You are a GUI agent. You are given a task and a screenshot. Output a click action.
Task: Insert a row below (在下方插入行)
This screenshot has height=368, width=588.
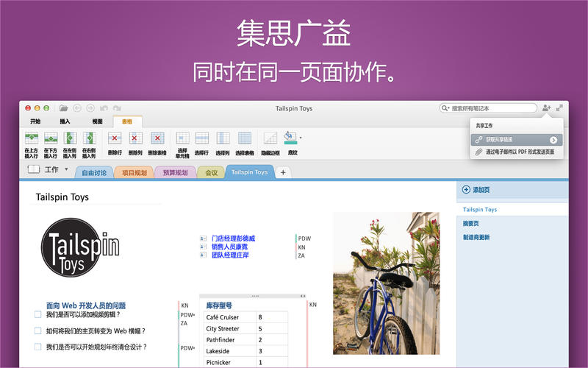click(x=51, y=144)
